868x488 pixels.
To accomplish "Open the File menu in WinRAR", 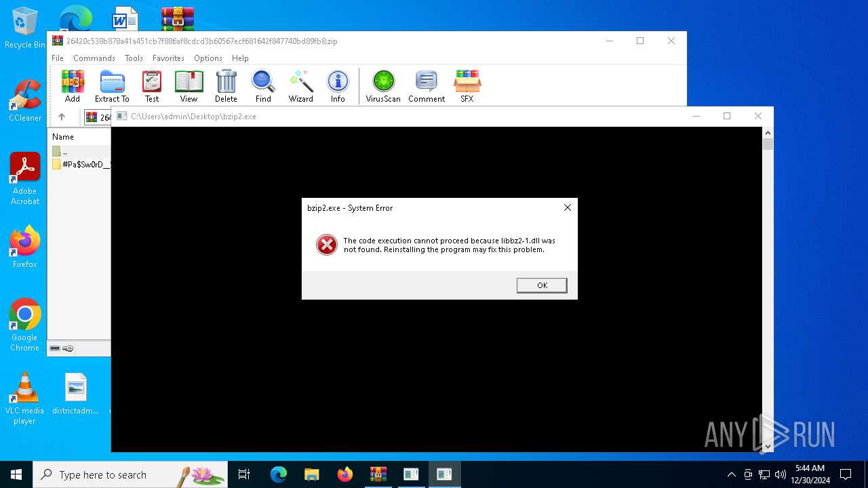I will click(x=58, y=58).
